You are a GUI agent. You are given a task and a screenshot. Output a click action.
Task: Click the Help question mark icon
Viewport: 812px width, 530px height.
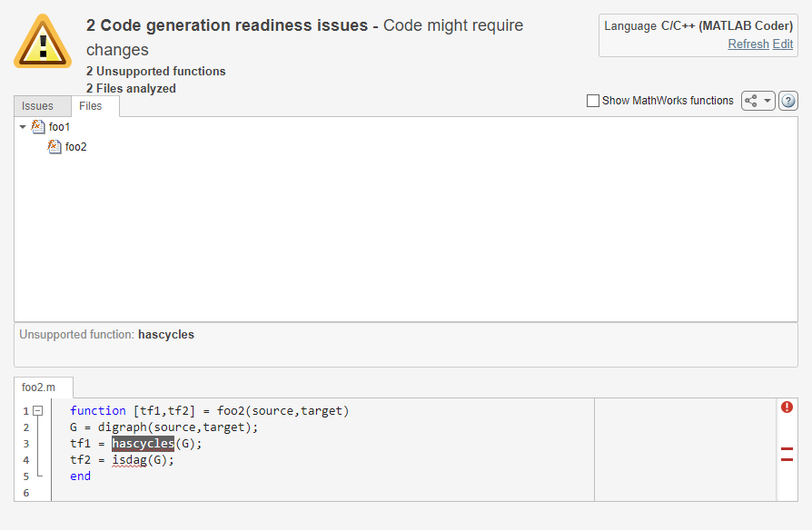click(x=788, y=101)
